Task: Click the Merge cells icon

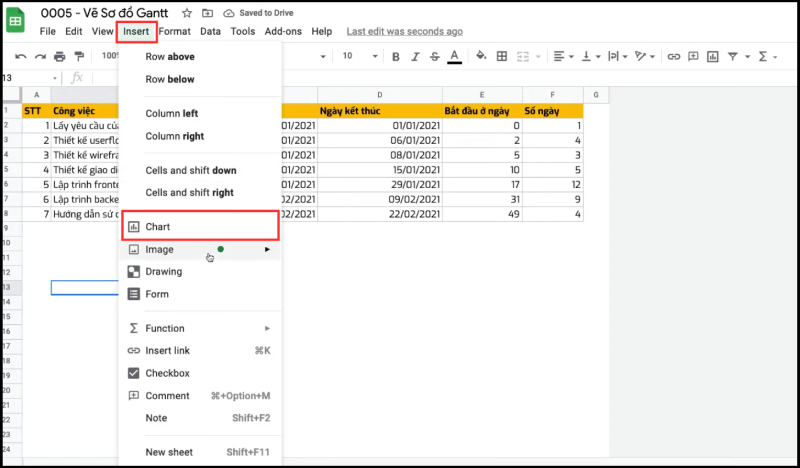Action: click(x=523, y=56)
